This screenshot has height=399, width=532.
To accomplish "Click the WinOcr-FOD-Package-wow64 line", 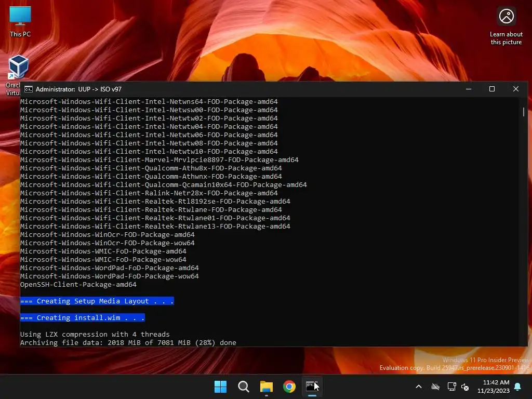I will click(107, 243).
